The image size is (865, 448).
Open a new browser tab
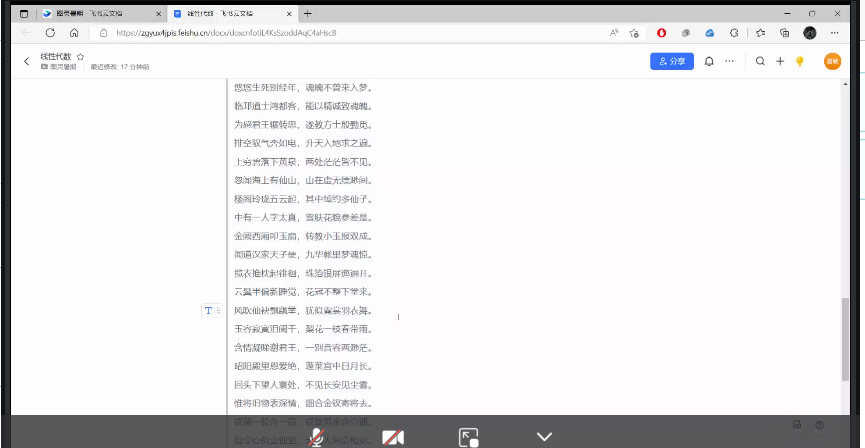[307, 14]
